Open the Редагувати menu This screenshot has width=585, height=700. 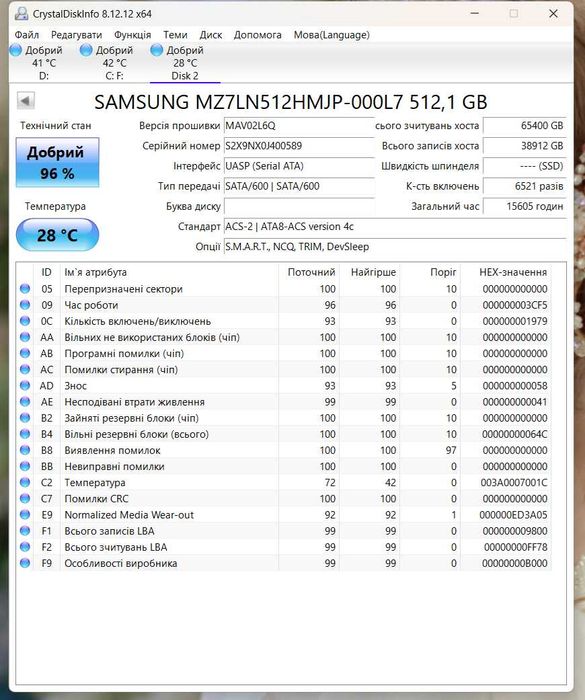click(x=76, y=35)
